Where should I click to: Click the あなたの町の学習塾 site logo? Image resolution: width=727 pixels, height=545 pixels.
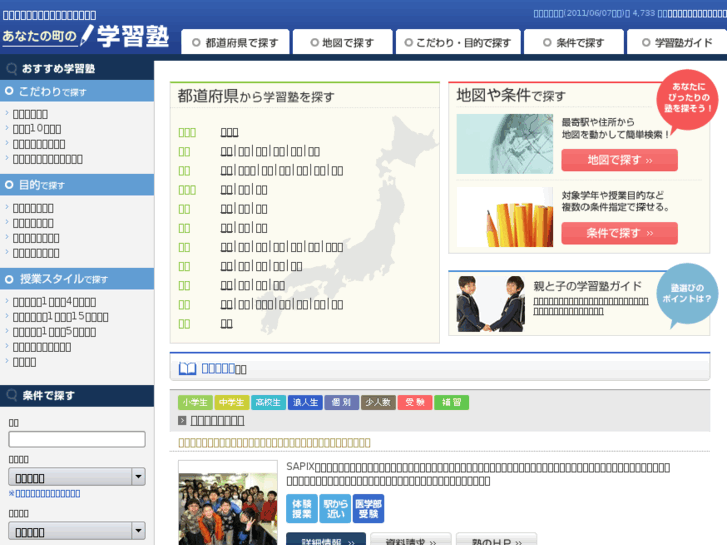click(x=86, y=36)
